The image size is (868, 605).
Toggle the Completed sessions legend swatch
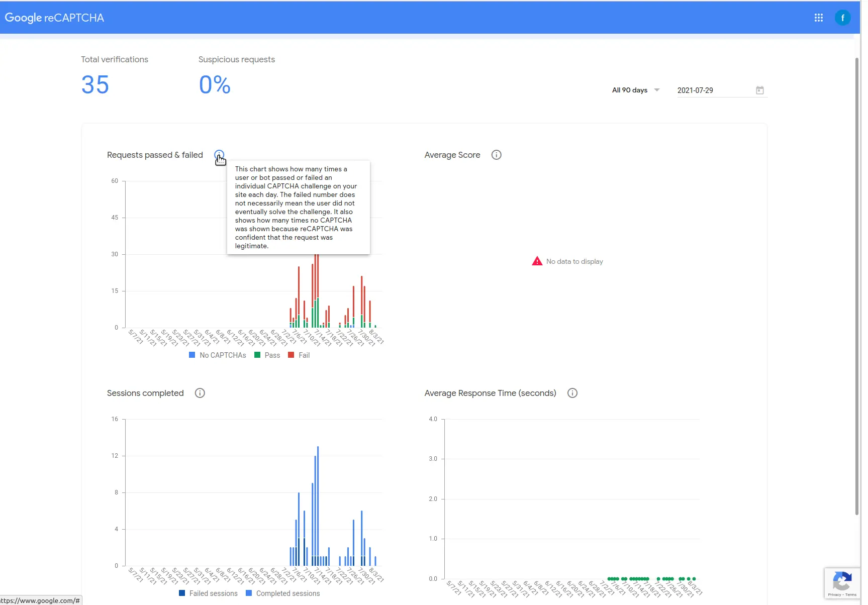click(x=249, y=593)
